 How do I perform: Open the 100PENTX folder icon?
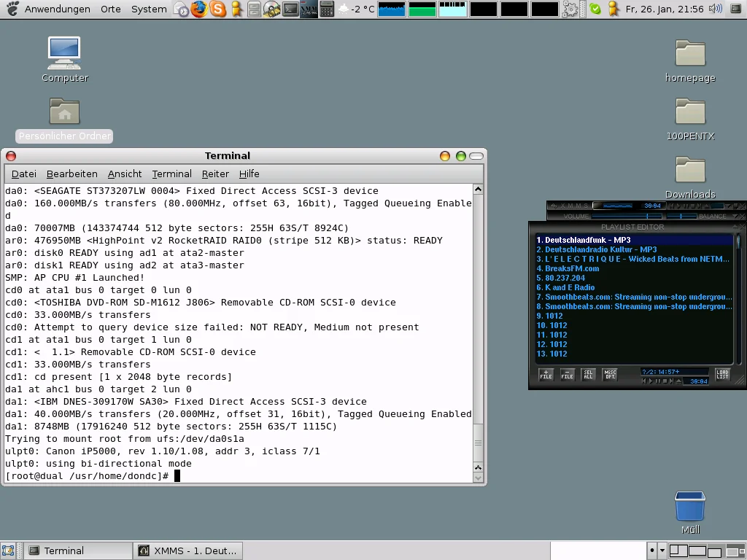pos(690,112)
